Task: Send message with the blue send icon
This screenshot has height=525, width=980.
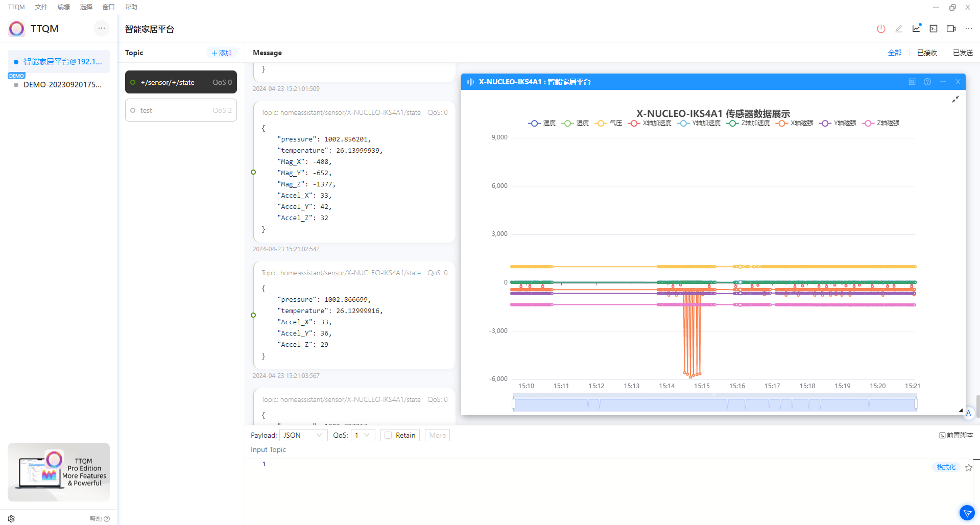Action: pos(967,513)
